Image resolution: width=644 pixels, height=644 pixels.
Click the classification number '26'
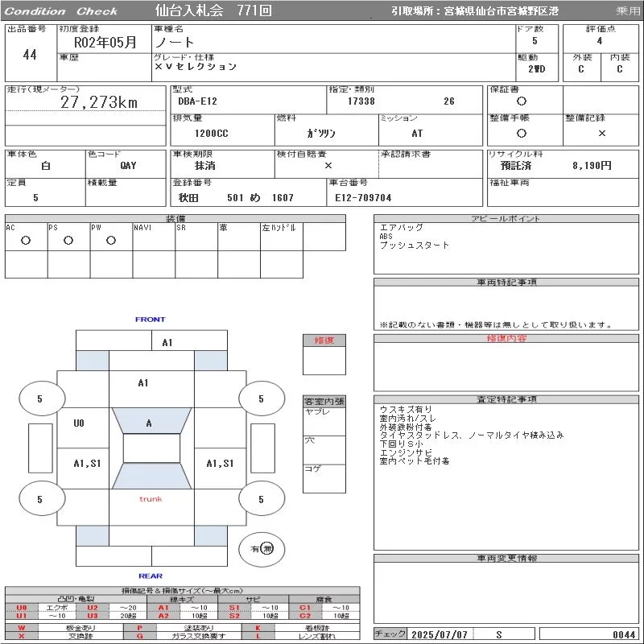[x=449, y=101]
